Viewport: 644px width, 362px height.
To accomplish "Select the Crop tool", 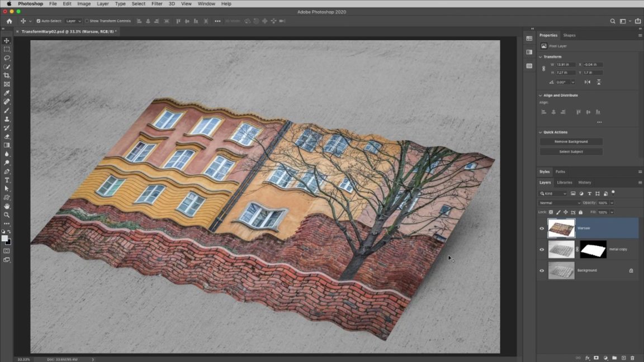I will coord(7,75).
